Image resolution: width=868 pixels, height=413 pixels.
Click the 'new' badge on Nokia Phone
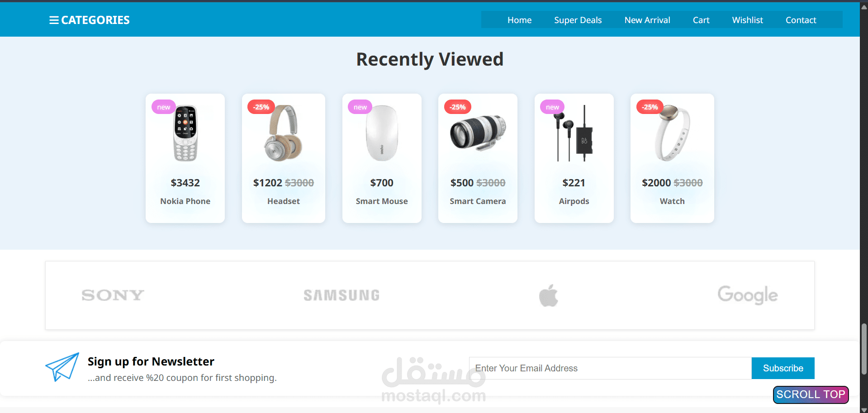tap(163, 107)
